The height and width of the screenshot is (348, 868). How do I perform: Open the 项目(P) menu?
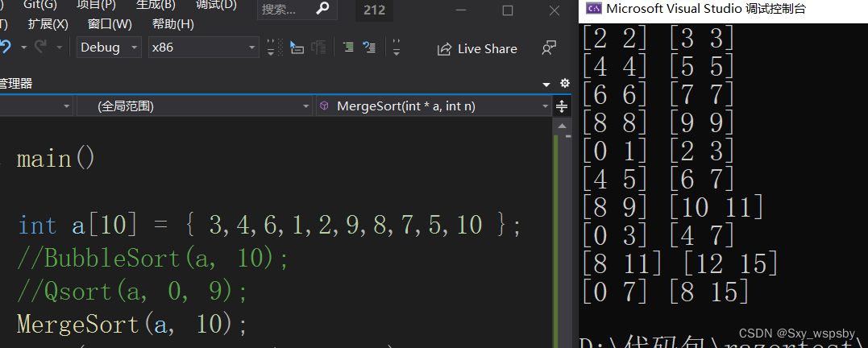[97, 5]
